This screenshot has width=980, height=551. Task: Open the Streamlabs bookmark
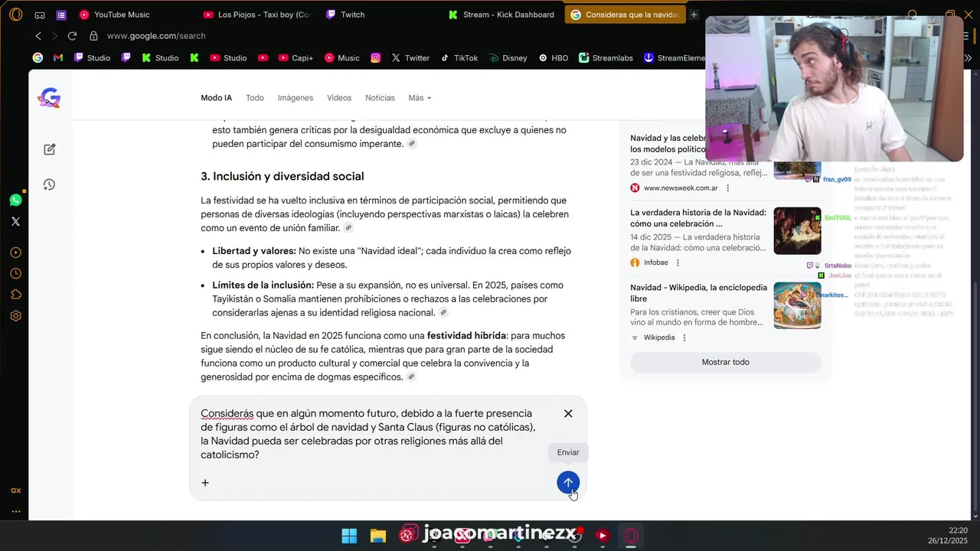click(606, 57)
